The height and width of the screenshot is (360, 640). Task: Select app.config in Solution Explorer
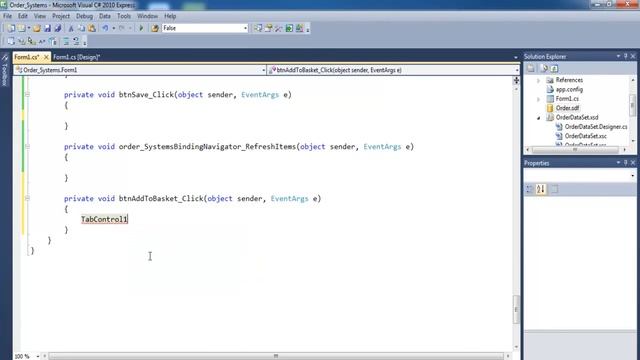tap(569, 89)
